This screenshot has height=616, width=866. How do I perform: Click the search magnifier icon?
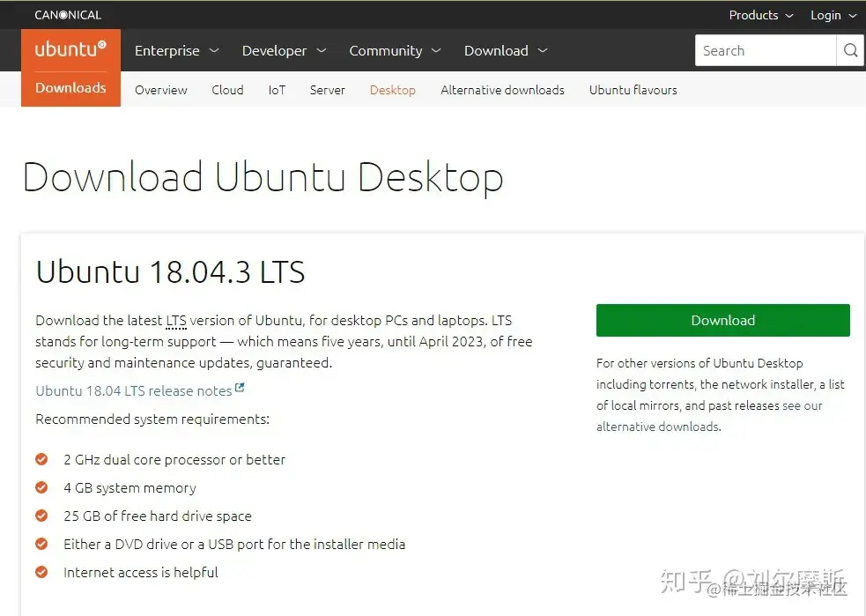[x=850, y=50]
